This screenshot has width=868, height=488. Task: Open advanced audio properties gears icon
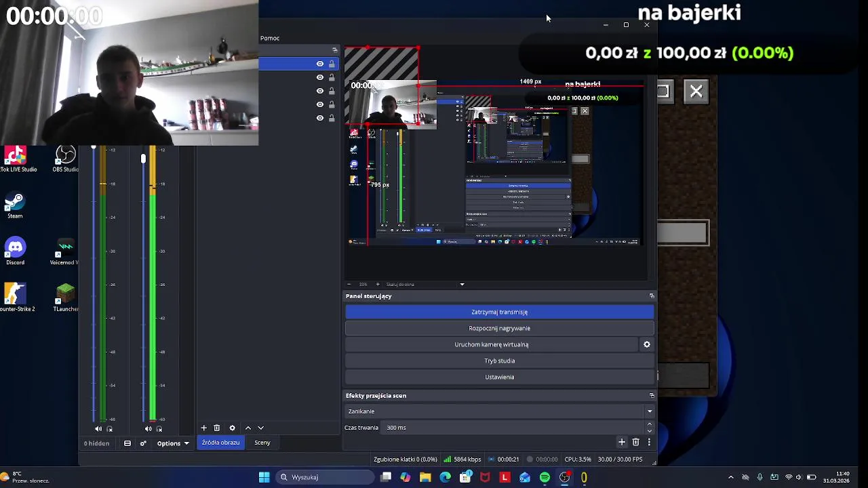point(143,443)
